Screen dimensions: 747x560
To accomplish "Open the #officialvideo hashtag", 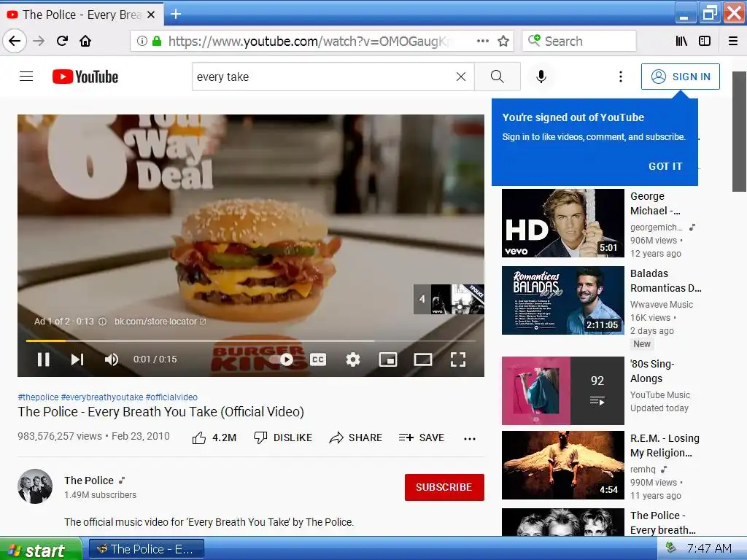I will 171,397.
